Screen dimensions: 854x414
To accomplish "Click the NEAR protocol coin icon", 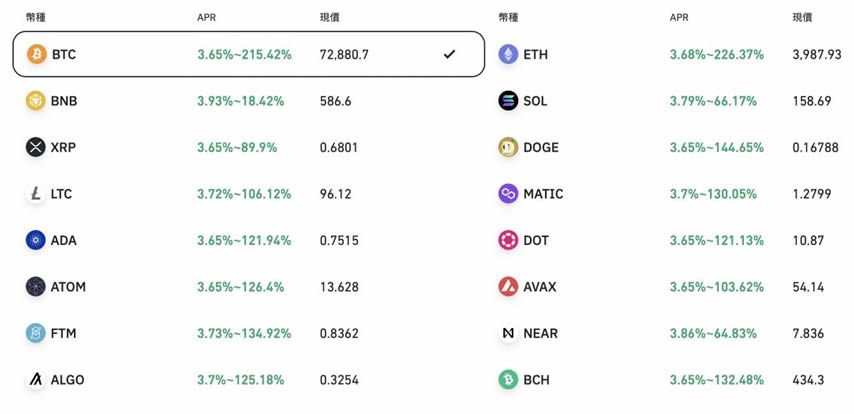I will pyautogui.click(x=508, y=333).
